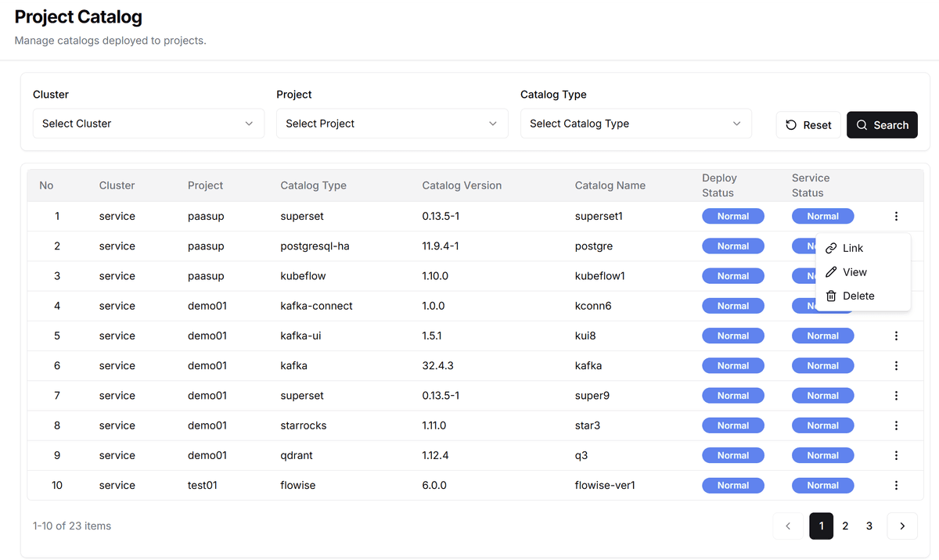
Task: Choose Link from the context menu
Action: [852, 248]
